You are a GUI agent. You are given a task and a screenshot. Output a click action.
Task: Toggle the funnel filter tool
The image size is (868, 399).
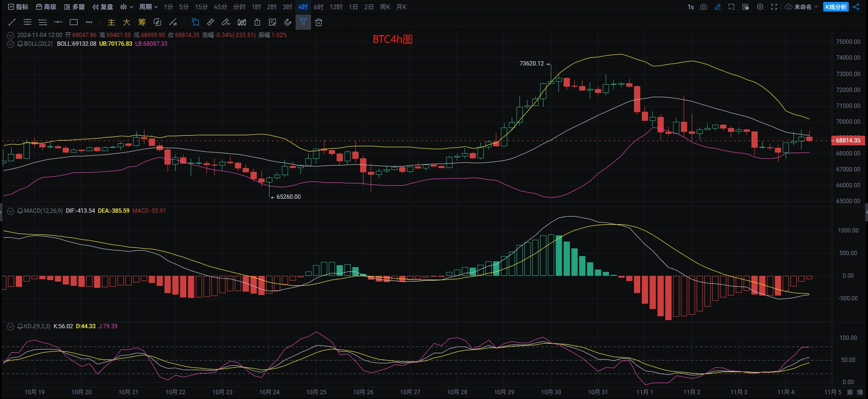[x=303, y=22]
